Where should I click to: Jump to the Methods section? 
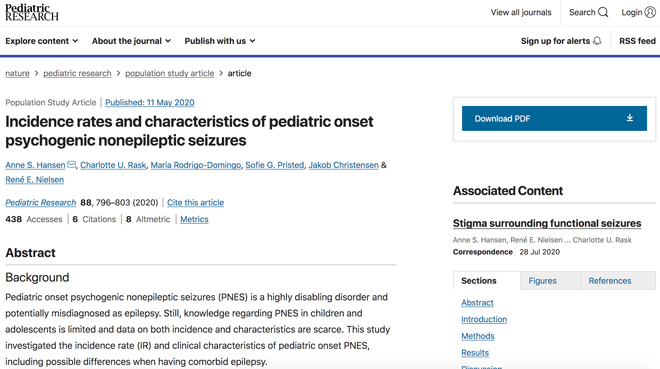pyautogui.click(x=478, y=336)
